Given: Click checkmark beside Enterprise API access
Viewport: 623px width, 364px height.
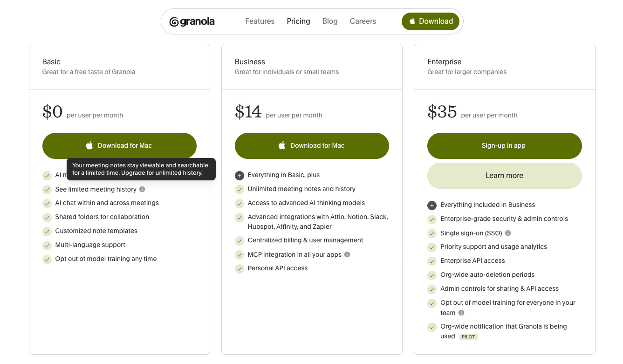Looking at the screenshot, I should 432,261.
